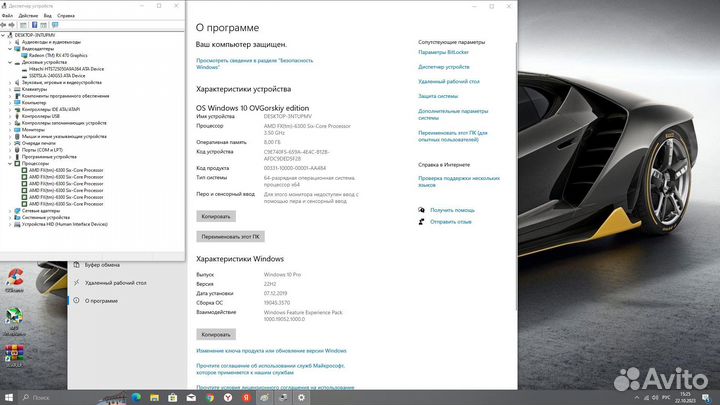Viewport: 720px width, 405px height.
Task: Expand Мониторы tree node
Action: pos(10,129)
